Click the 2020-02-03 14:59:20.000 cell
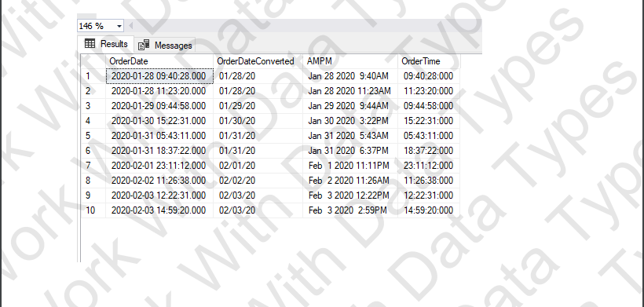 coord(159,210)
